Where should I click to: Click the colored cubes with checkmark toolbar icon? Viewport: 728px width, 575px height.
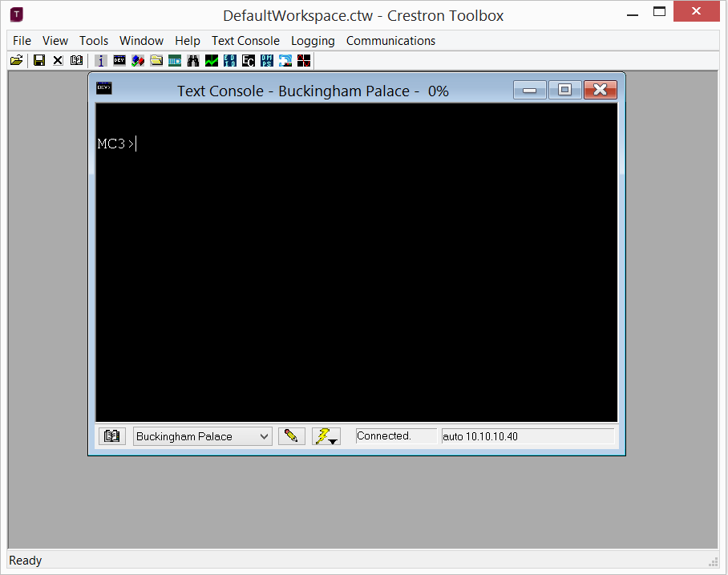(x=138, y=60)
